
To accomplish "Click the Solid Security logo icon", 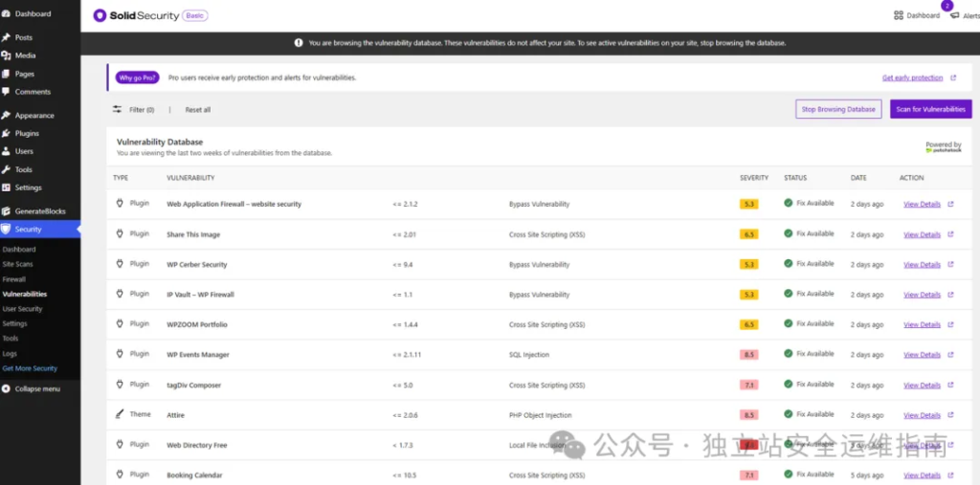I will tap(100, 15).
